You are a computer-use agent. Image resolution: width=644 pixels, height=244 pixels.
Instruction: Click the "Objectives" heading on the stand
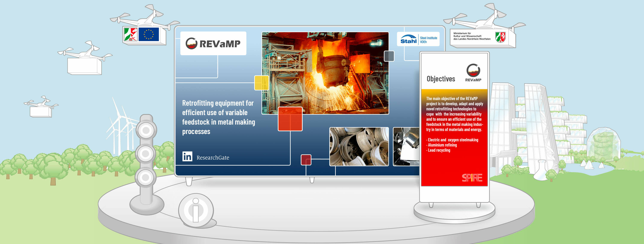(x=441, y=79)
